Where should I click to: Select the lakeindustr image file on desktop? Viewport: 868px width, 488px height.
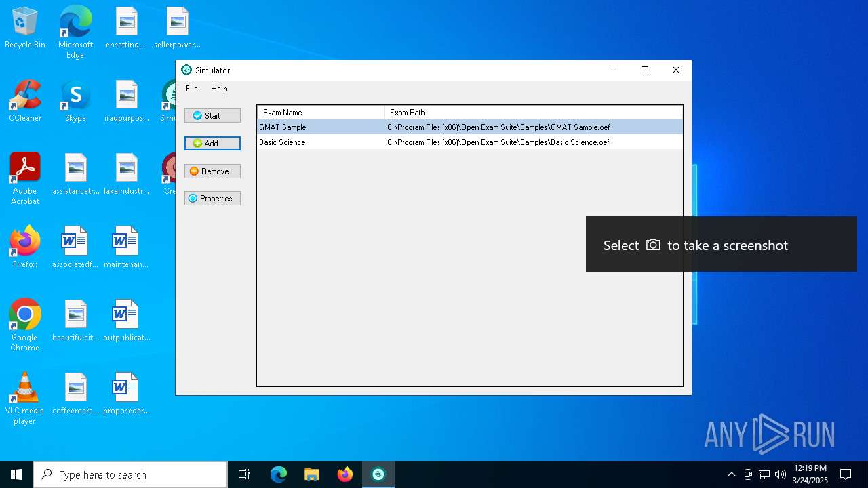(x=127, y=174)
